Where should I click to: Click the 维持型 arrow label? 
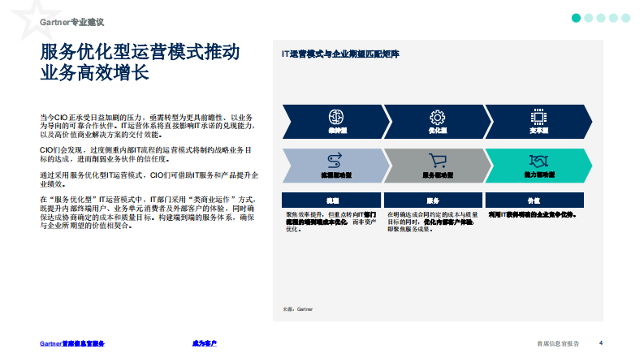point(338,131)
